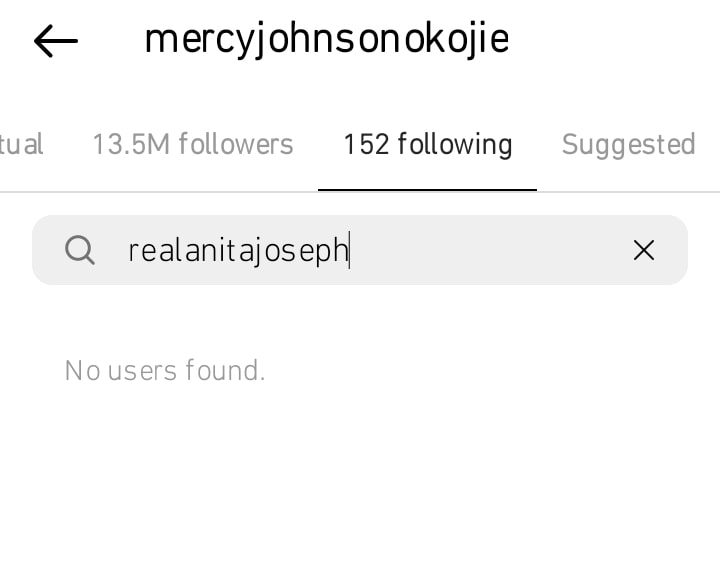Click the magnifying glass search icon

(x=80, y=250)
